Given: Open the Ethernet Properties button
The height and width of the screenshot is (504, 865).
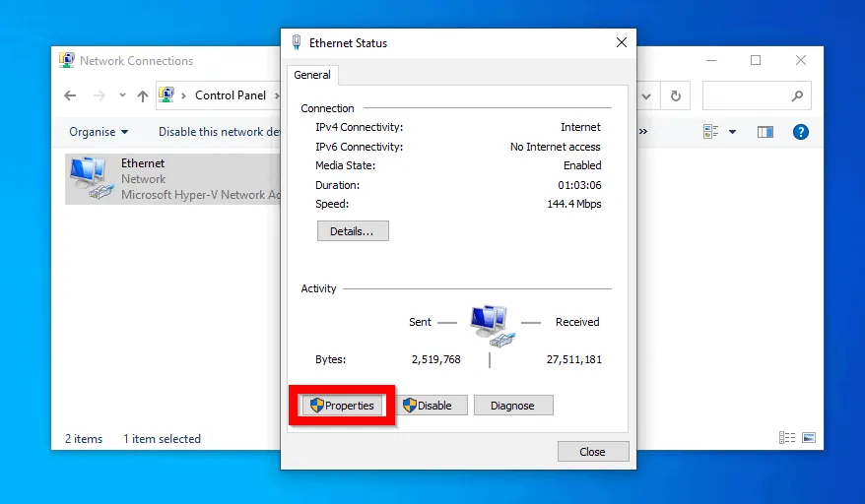Looking at the screenshot, I should click(342, 406).
